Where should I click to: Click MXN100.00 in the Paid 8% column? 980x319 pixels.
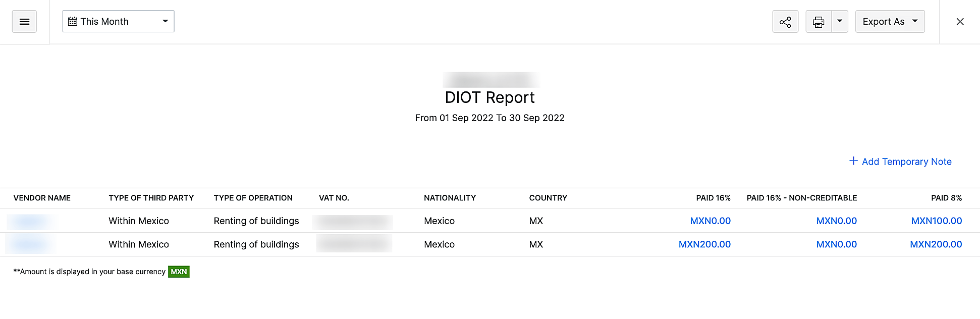pyautogui.click(x=936, y=221)
